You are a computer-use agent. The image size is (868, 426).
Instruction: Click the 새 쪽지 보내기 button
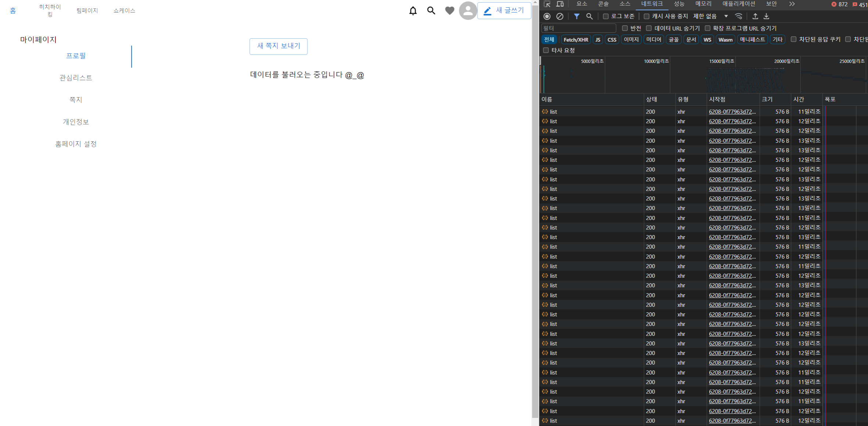click(x=278, y=46)
